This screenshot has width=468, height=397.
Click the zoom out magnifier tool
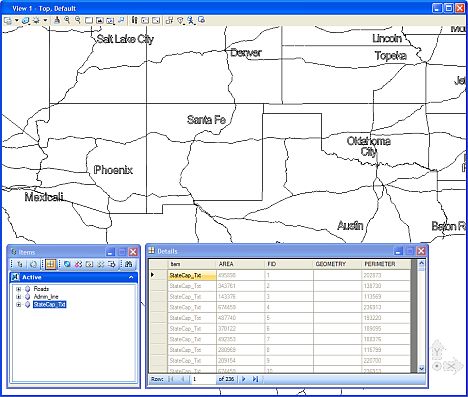point(78,20)
